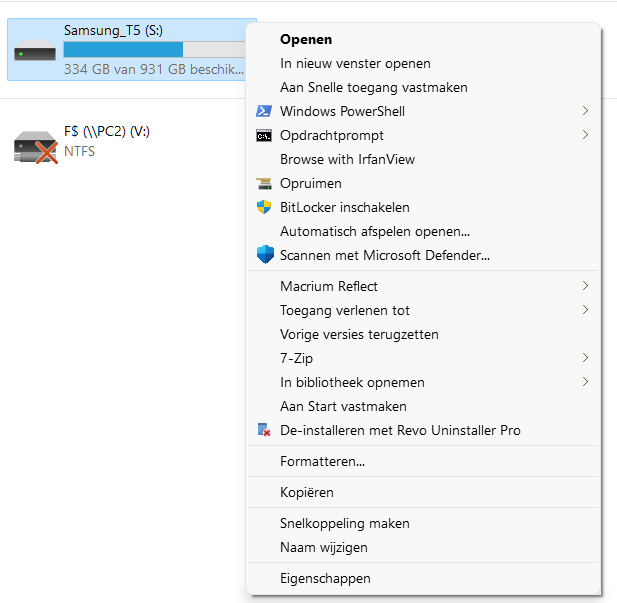Expand the Toegang verlenen tot arrow
The width and height of the screenshot is (617, 603).
pos(585,310)
